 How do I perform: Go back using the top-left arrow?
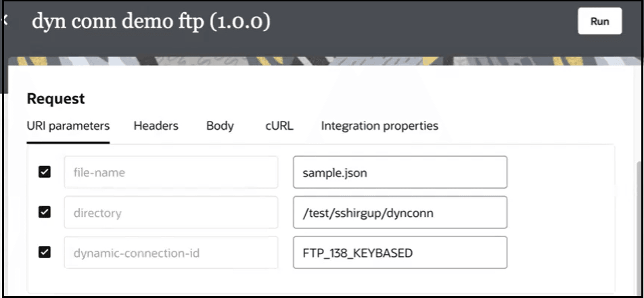click(x=5, y=20)
